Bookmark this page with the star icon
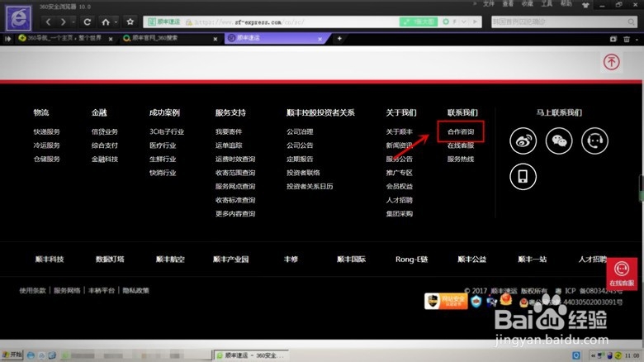This screenshot has height=362, width=644. tap(130, 21)
